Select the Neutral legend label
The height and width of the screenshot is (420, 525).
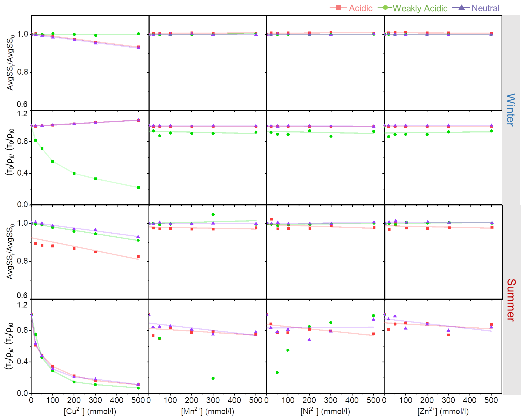click(485, 8)
